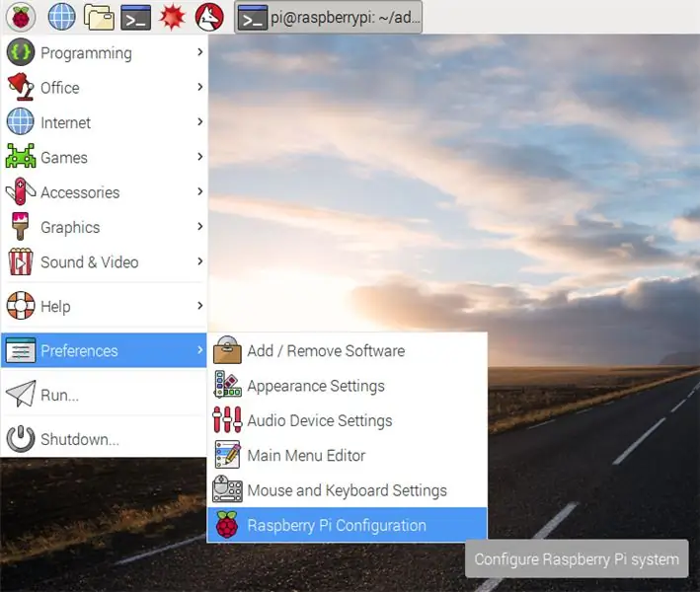Viewport: 700px width, 592px height.
Task: Click the Main Menu Editor pencil icon
Action: (x=227, y=455)
